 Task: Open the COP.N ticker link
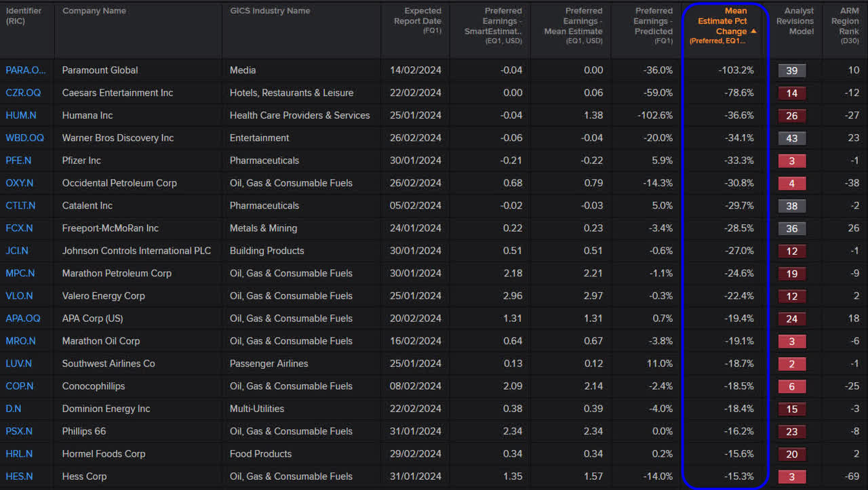(x=19, y=386)
